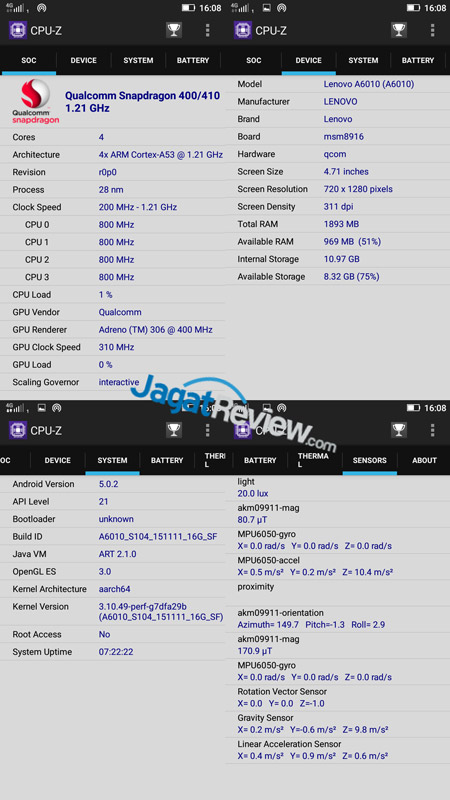Select SENSORS tab in bottom-right screen
The image size is (450, 800).
[x=369, y=460]
